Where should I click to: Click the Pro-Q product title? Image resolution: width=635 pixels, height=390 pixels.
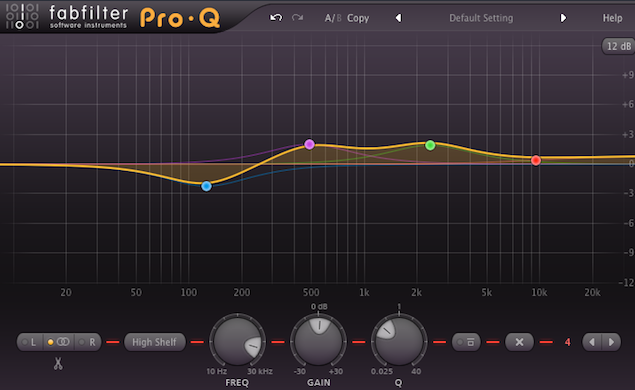pyautogui.click(x=180, y=18)
